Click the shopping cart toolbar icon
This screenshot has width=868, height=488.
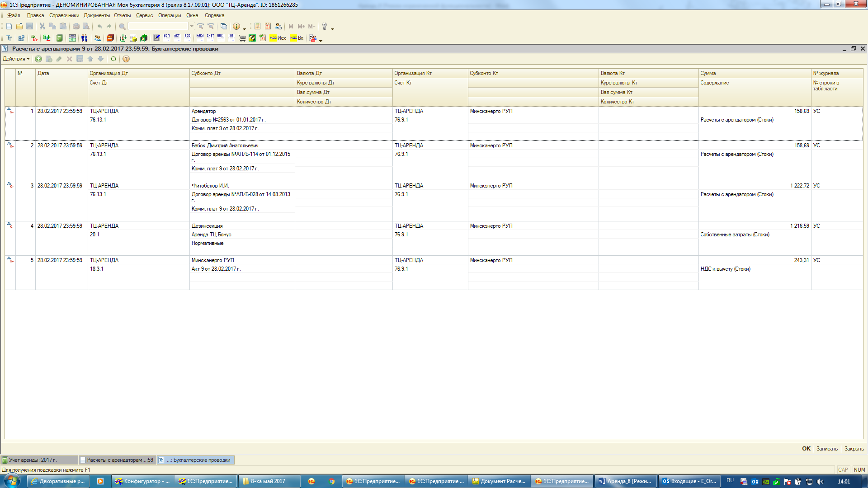coord(242,38)
